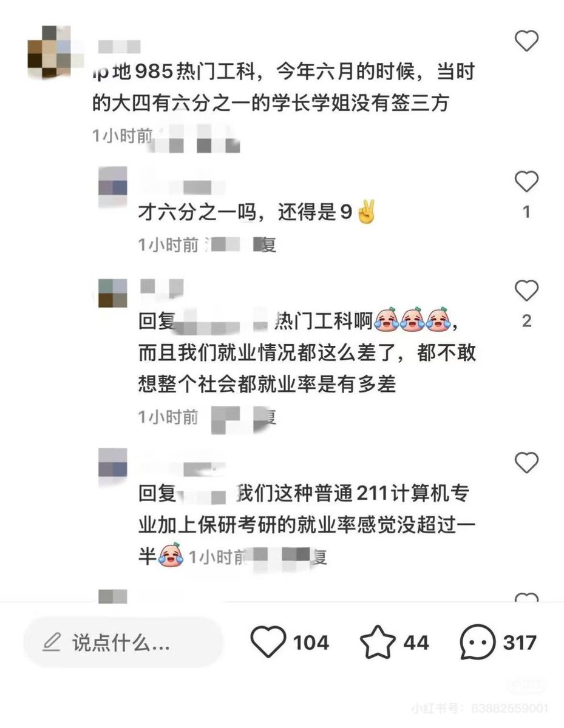Tap the like count 2 under heart
Viewport: 564px width, 728px height.
coord(526,321)
